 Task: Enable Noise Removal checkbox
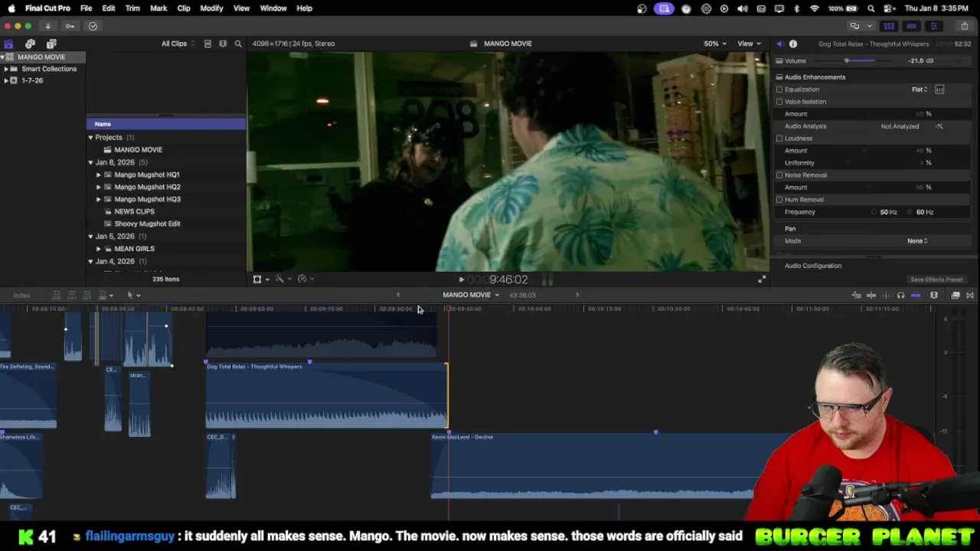pos(779,175)
